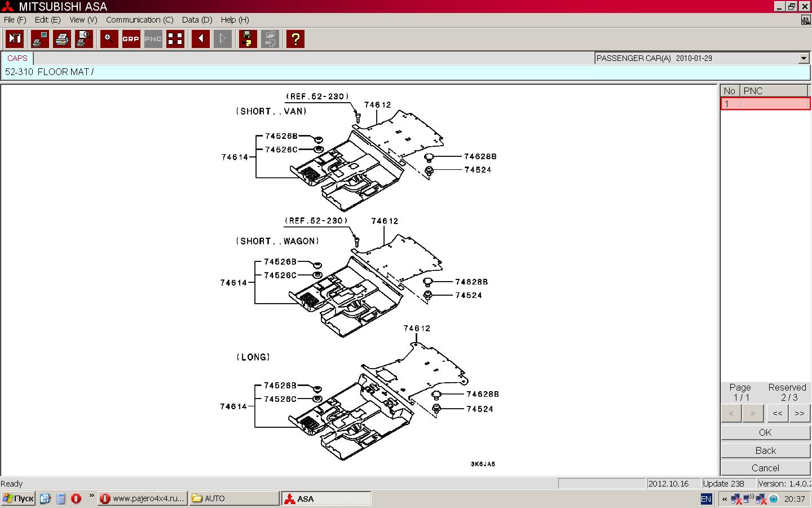The width and height of the screenshot is (812, 508).
Task: Click the floppy disk save icon
Action: tap(248, 39)
